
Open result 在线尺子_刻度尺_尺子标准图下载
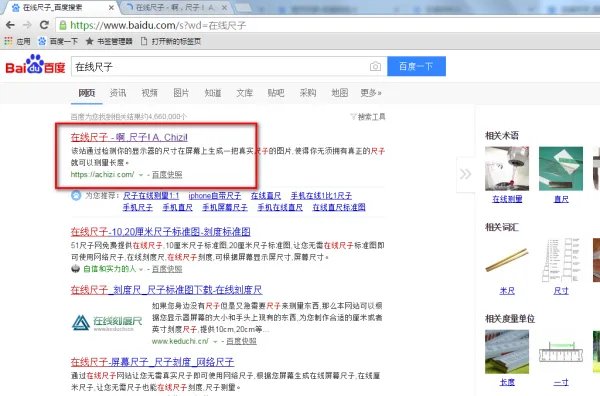click(166, 290)
